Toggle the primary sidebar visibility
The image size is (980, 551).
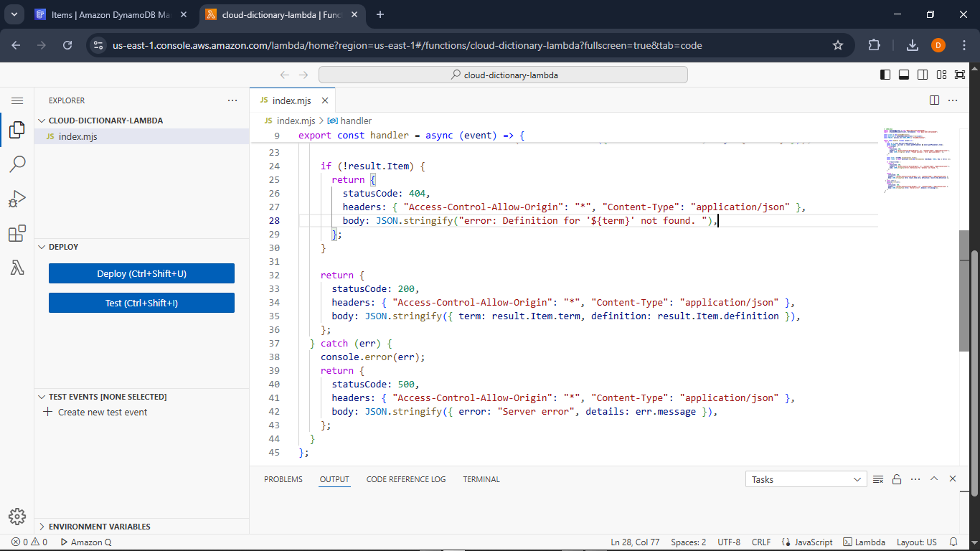(x=885, y=74)
